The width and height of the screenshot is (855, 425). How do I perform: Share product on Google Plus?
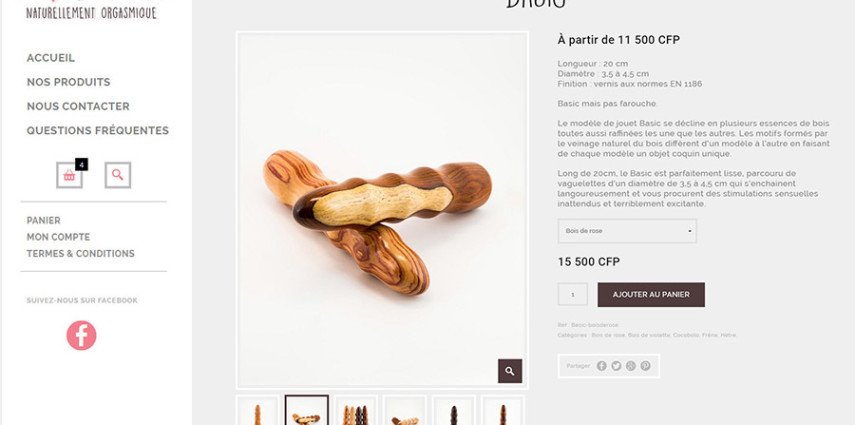pos(631,366)
